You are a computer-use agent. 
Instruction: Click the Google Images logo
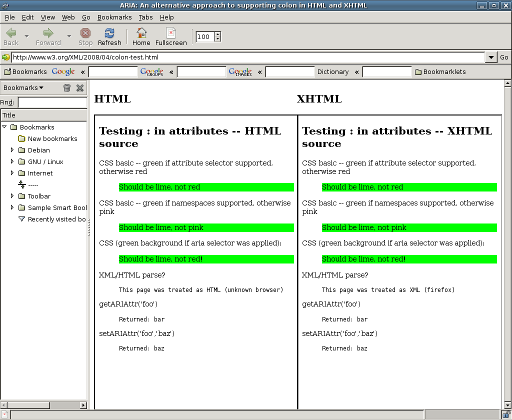pos(240,72)
